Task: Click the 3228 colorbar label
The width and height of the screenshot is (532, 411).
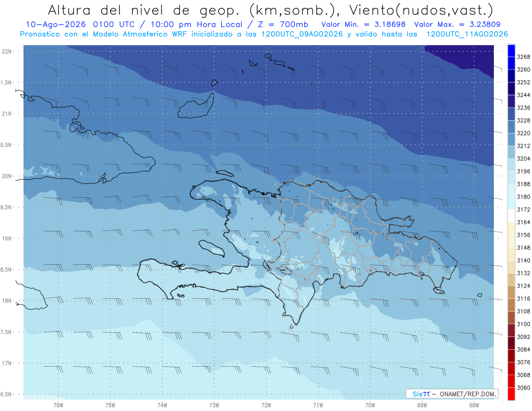Action: [x=523, y=121]
